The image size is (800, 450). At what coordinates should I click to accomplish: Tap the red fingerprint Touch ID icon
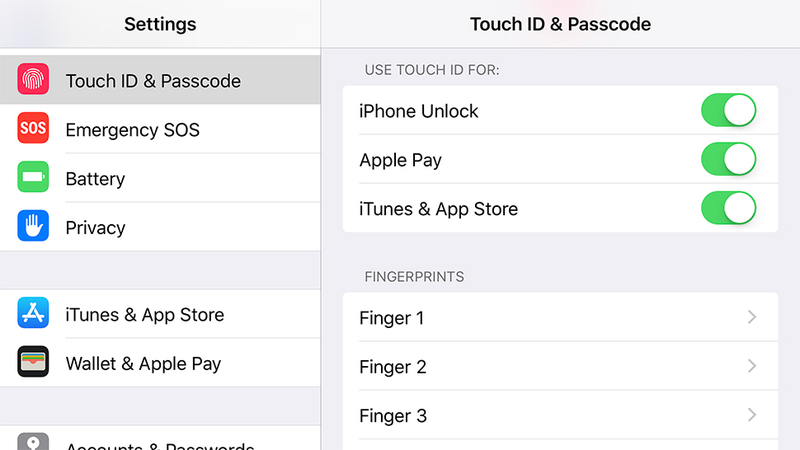[x=33, y=79]
